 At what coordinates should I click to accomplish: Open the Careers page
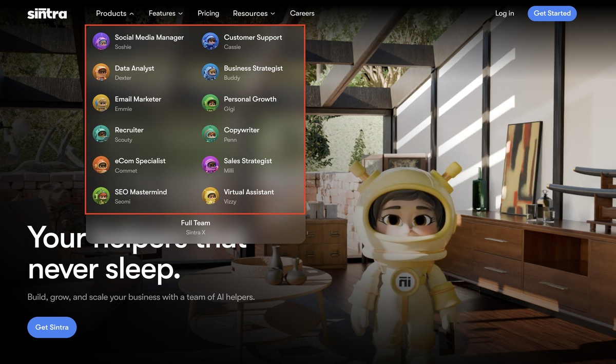click(x=302, y=13)
